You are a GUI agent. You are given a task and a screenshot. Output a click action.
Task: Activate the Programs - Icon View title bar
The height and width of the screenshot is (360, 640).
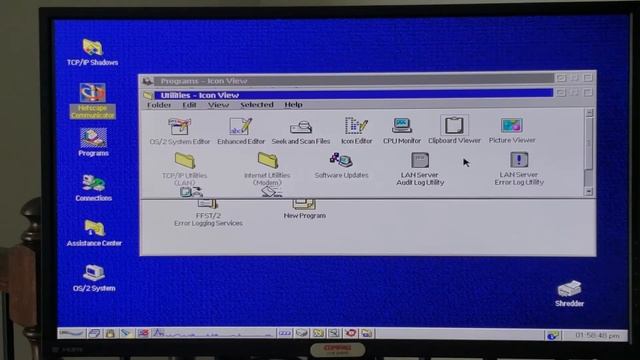click(353, 80)
